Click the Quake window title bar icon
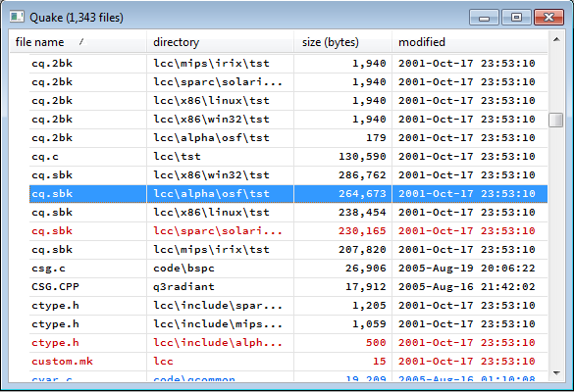Screen dimensions: 574x392 [17, 17]
